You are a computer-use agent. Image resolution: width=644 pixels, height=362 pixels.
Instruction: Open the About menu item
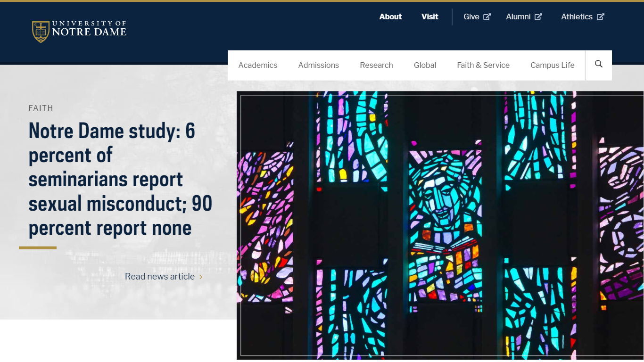point(390,16)
